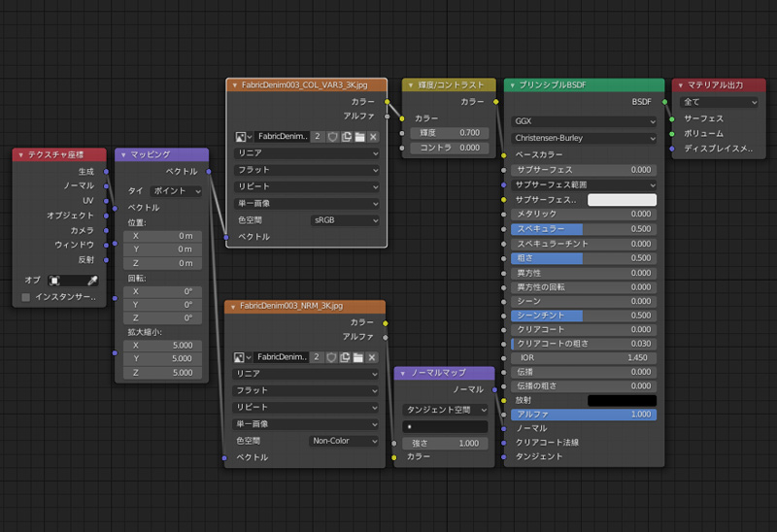Open folder icon on NRM_3K texture node

pyautogui.click(x=358, y=357)
